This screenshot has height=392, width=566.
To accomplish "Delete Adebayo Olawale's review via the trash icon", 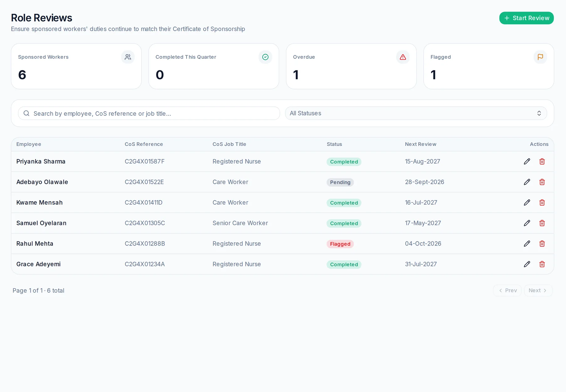I will coord(542,182).
